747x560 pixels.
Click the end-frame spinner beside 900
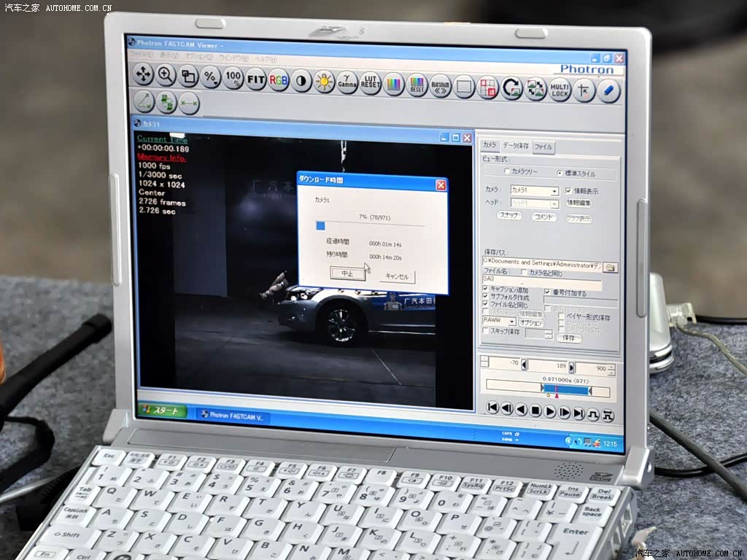coord(611,369)
